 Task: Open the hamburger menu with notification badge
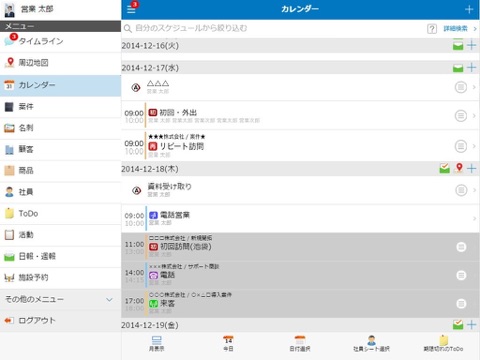[x=132, y=8]
